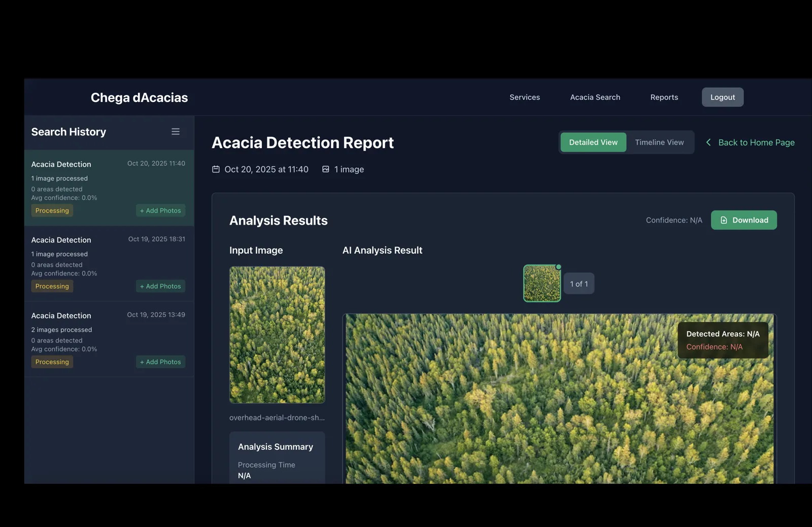
Task: Click the Search History heading
Action: pyautogui.click(x=69, y=132)
